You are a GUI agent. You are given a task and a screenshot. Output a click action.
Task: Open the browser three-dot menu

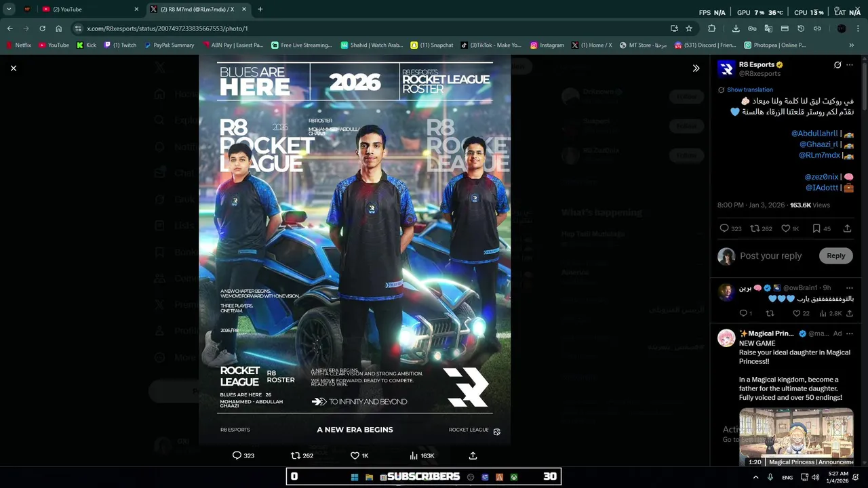(x=859, y=28)
